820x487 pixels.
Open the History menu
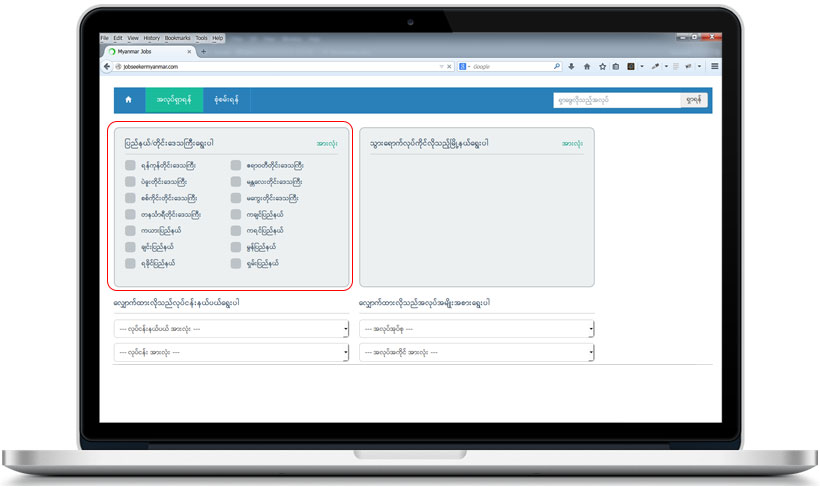coord(152,38)
